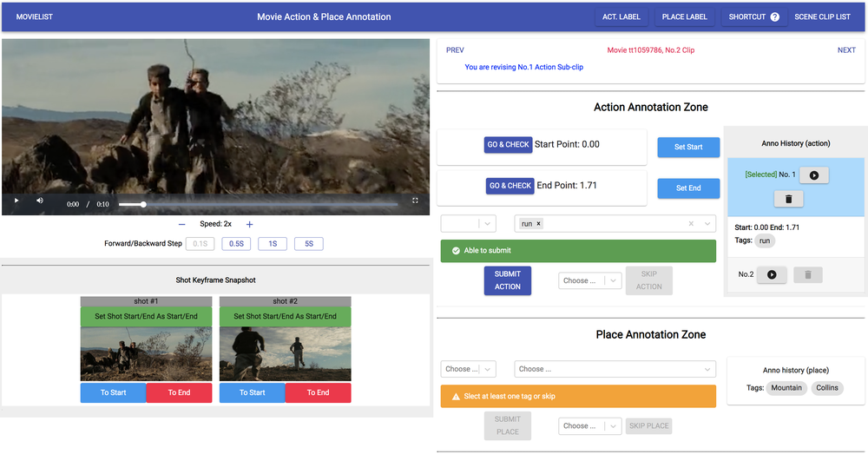Delete the selected No. 1 annotation
Image resolution: width=868 pixels, height=461 pixels.
[x=788, y=199]
